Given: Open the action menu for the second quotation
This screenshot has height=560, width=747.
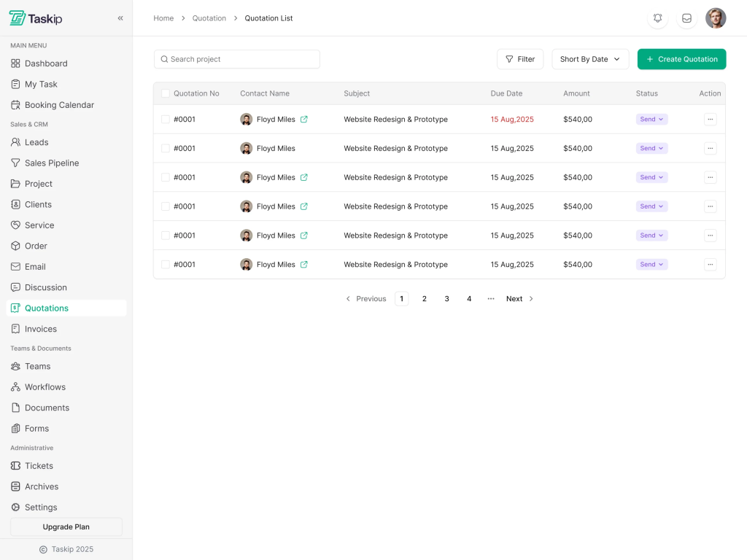Looking at the screenshot, I should tap(710, 148).
